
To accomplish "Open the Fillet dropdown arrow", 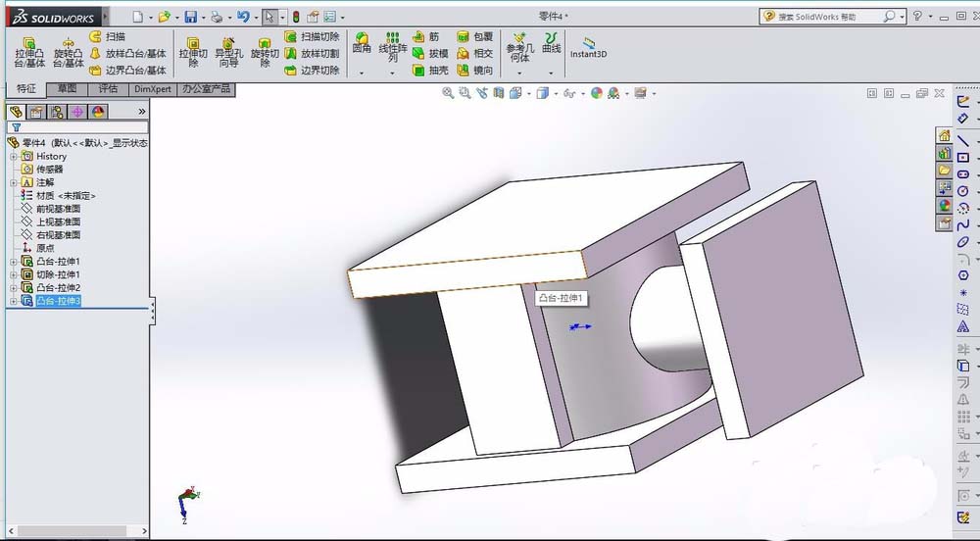I will click(362, 74).
